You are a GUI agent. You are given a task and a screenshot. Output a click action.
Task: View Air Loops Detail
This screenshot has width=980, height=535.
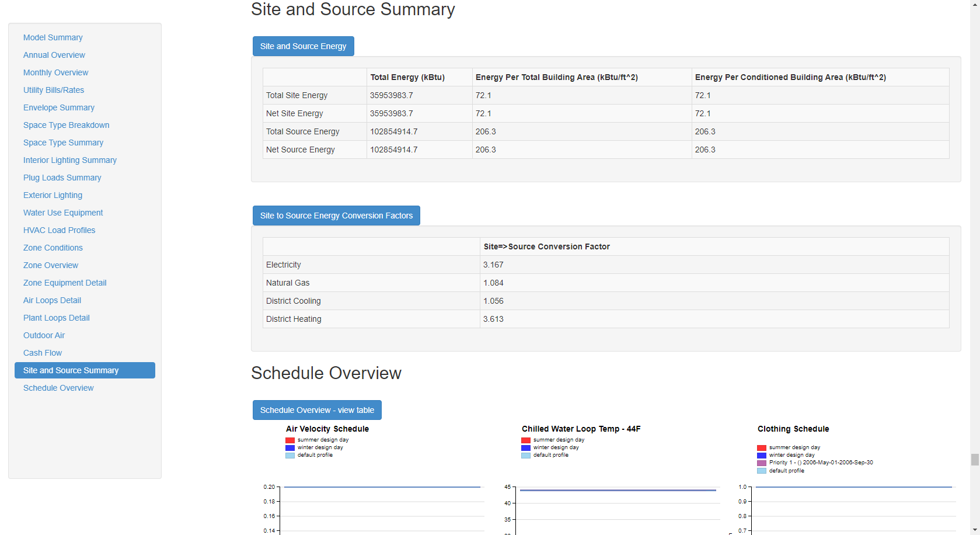pos(51,300)
